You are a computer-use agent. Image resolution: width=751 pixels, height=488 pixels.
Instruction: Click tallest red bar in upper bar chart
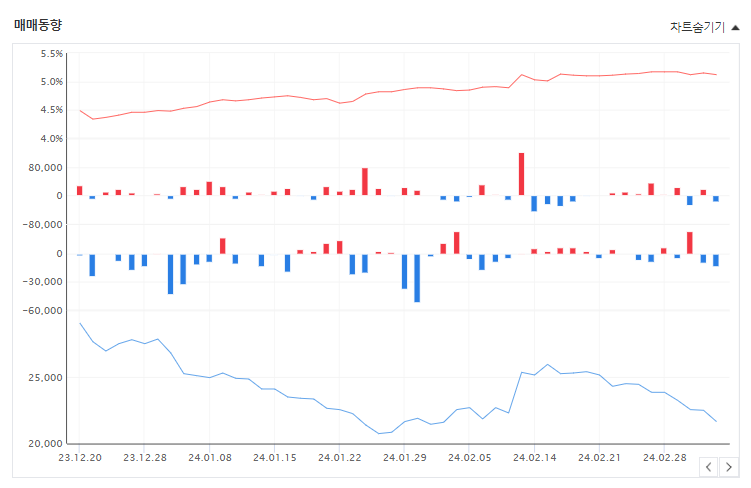(x=522, y=174)
